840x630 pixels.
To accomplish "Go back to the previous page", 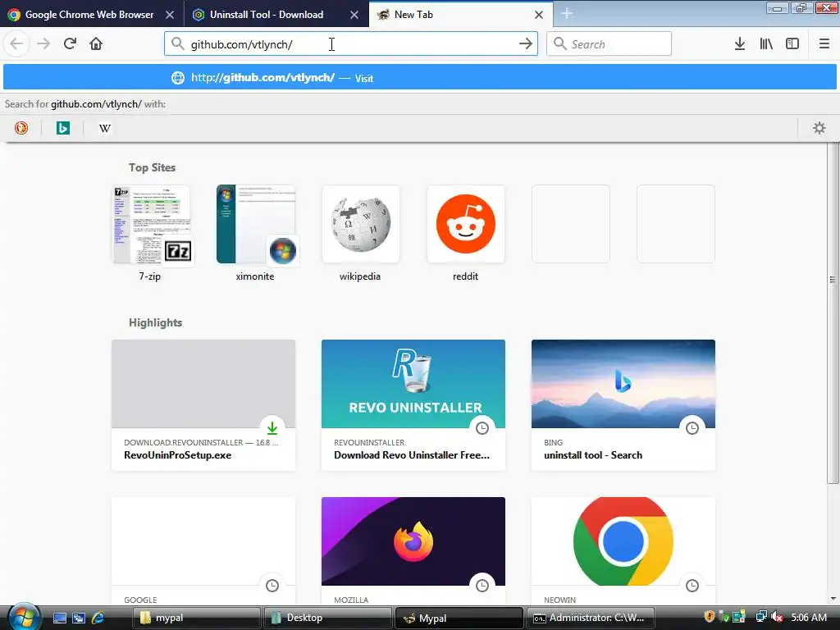I will point(16,43).
